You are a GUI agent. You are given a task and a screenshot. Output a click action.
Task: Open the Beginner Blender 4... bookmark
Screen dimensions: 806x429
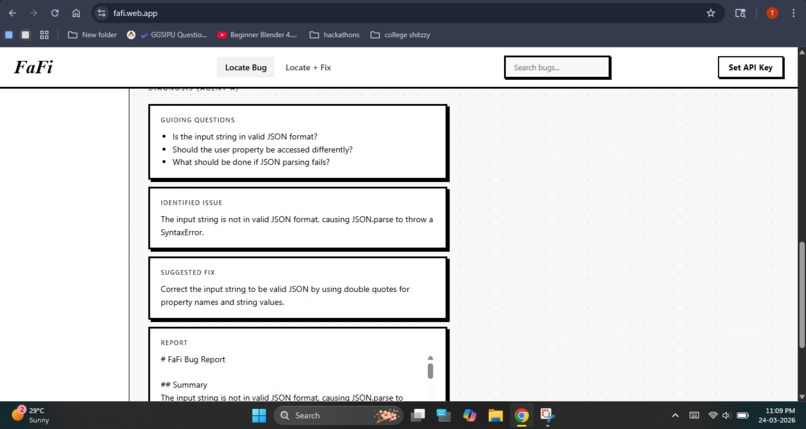click(257, 35)
